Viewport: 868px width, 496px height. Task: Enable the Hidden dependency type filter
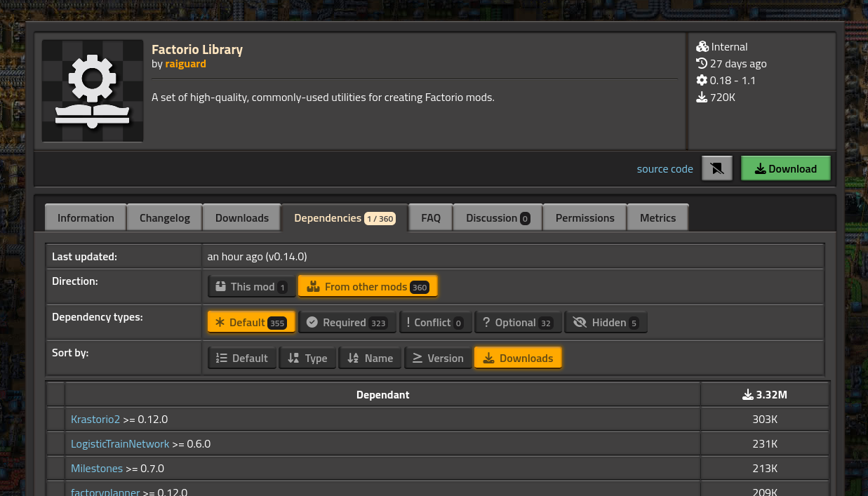tap(606, 323)
